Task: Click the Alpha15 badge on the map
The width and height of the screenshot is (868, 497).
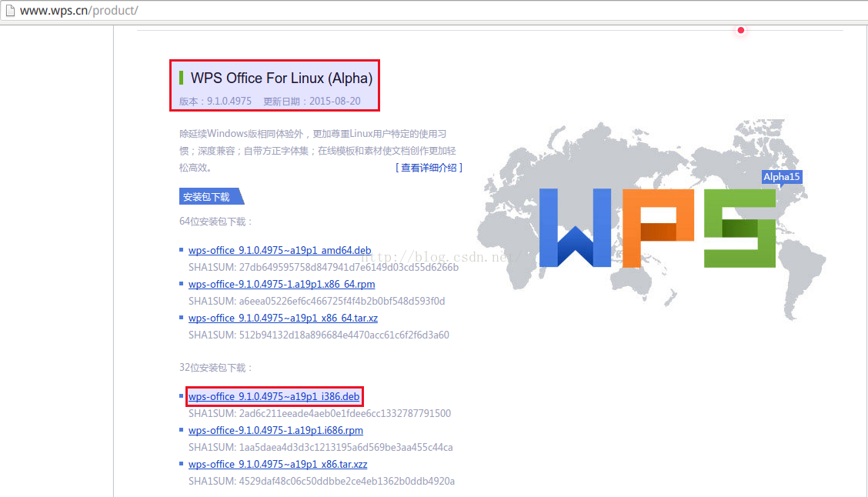Action: pyautogui.click(x=782, y=177)
